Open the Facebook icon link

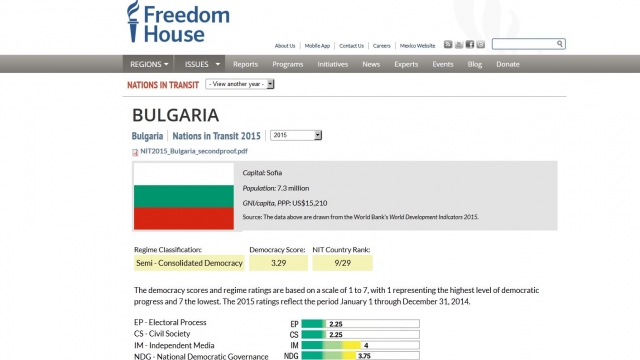(470, 44)
